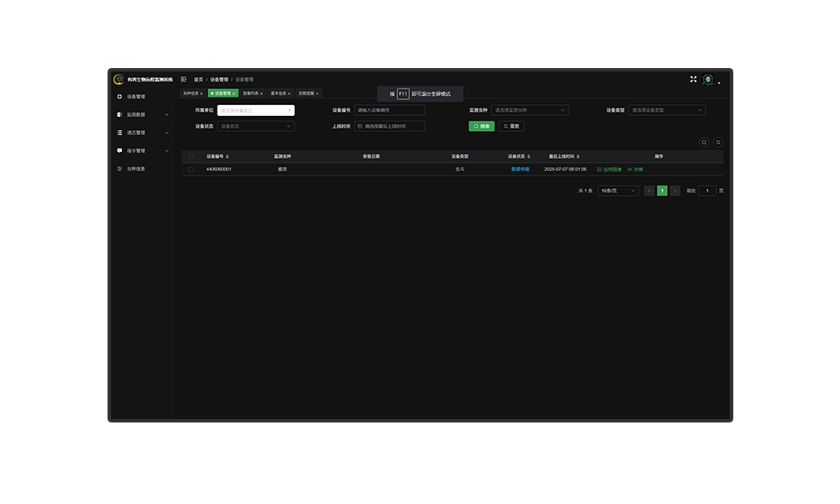840x504 pixels.
Task: Open the 所属单位 dropdown
Action: (x=255, y=110)
